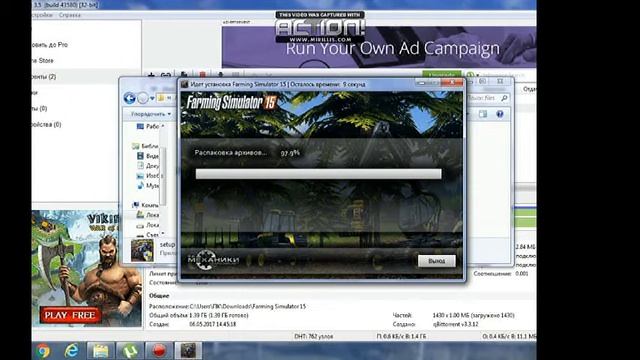This screenshot has height=360, width=640.
Task: Open the Доку… library in Explorer
Action: click(x=148, y=166)
